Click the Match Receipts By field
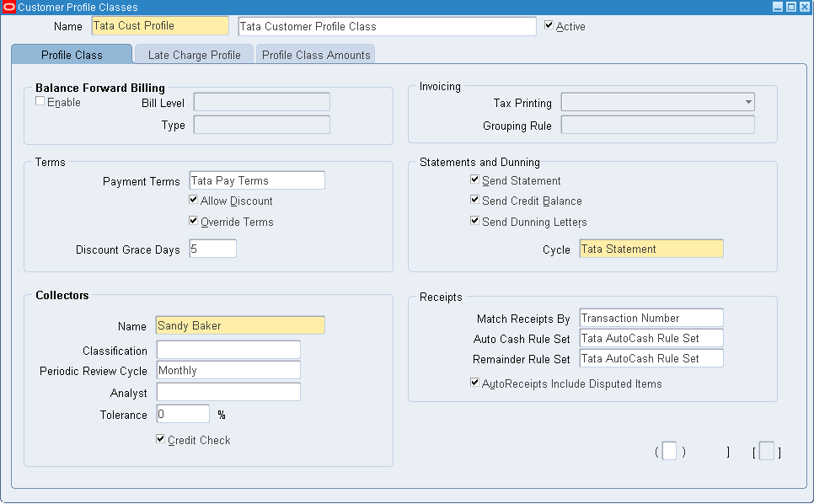The width and height of the screenshot is (814, 504). (651, 318)
